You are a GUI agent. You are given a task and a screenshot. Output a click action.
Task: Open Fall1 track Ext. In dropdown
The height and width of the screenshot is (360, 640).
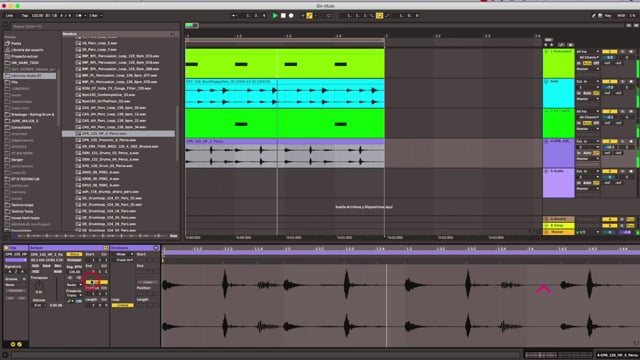pos(588,82)
